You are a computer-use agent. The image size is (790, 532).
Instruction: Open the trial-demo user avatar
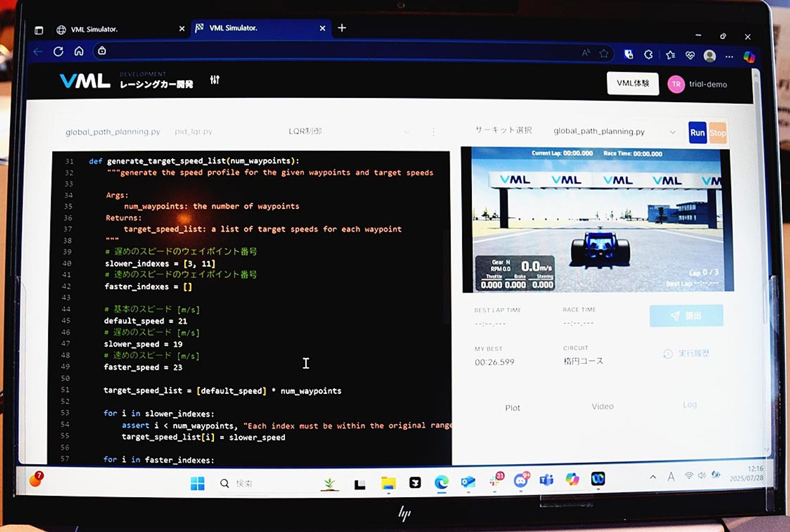pos(676,84)
